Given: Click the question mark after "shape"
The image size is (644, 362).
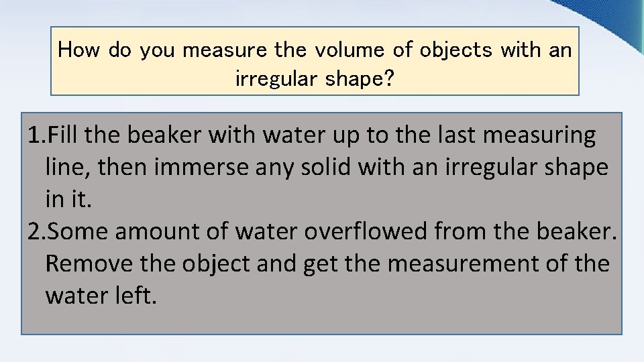Looking at the screenshot, I should [x=388, y=78].
